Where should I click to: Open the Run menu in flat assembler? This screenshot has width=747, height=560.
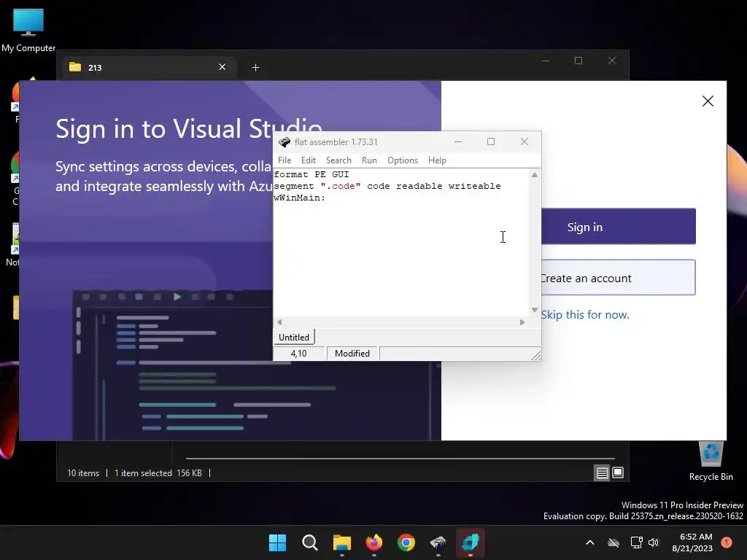[369, 160]
